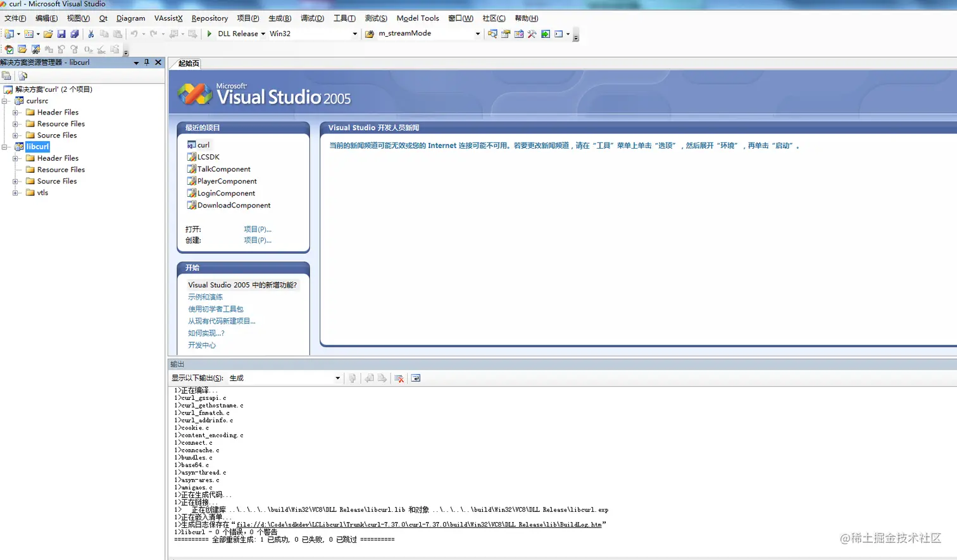Click the Add New Item toolbar icon

(x=29, y=34)
